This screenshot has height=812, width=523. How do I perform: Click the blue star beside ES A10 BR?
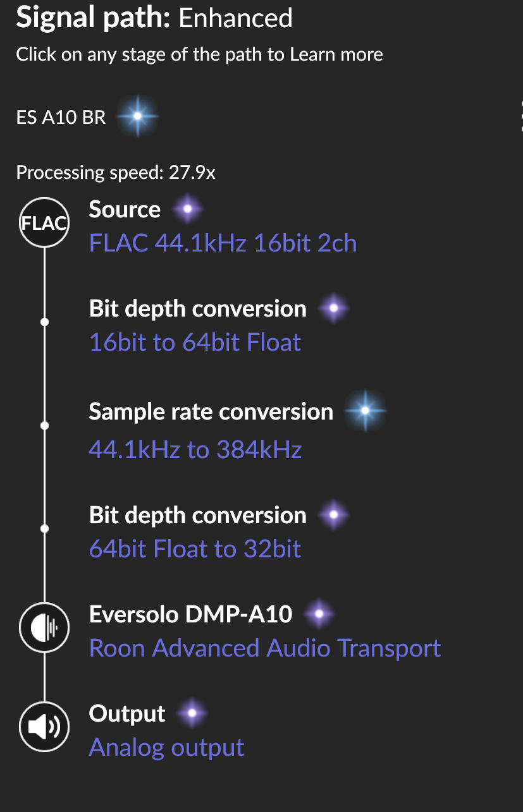(136, 117)
